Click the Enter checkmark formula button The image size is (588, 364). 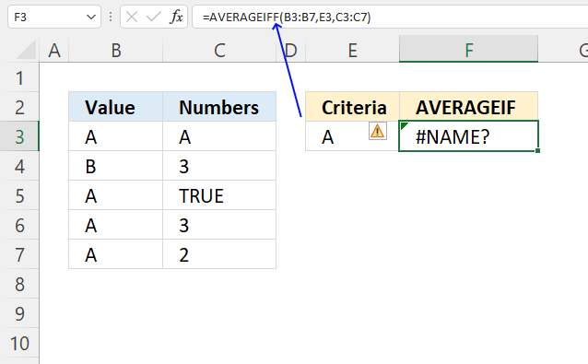[x=153, y=17]
